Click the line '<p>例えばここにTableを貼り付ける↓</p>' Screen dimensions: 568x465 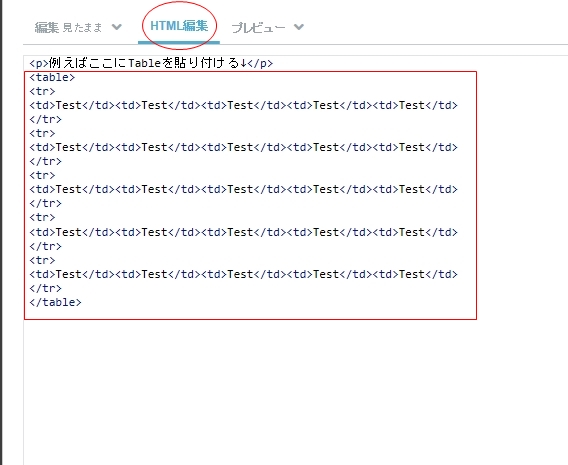pyautogui.click(x=151, y=63)
